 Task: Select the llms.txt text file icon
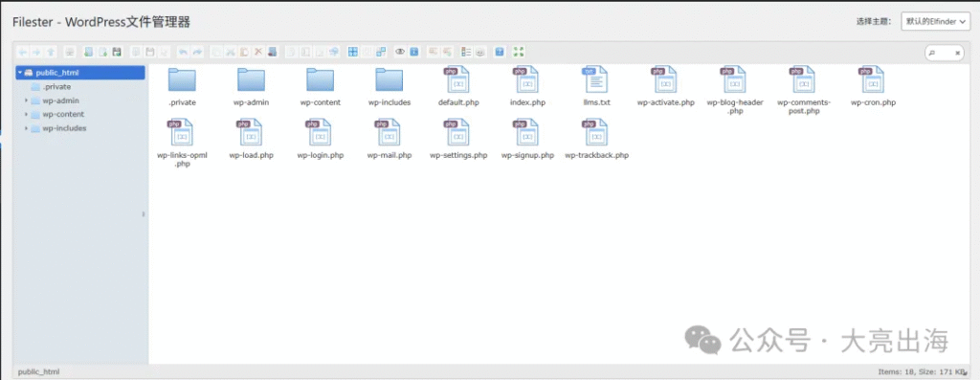pos(595,80)
